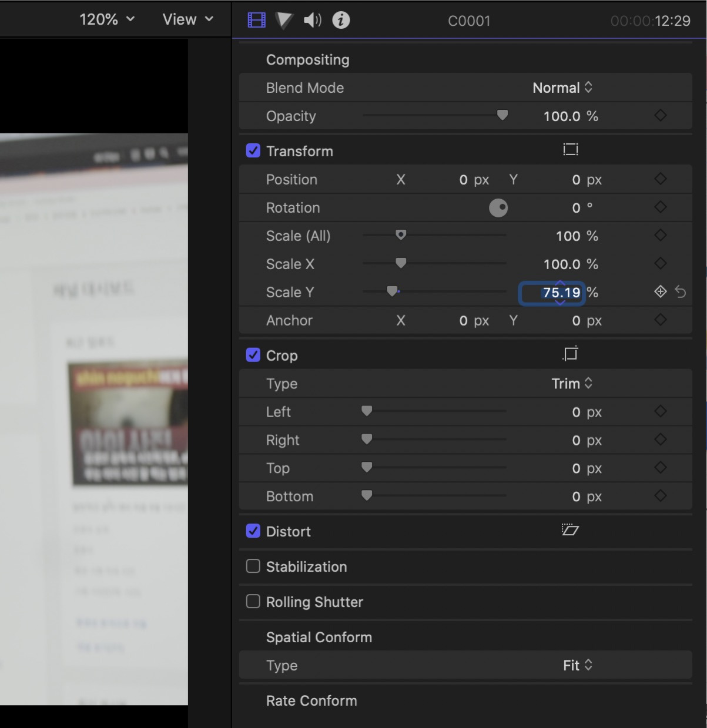The image size is (707, 728).
Task: Open the Video inspector tab
Action: [257, 21]
